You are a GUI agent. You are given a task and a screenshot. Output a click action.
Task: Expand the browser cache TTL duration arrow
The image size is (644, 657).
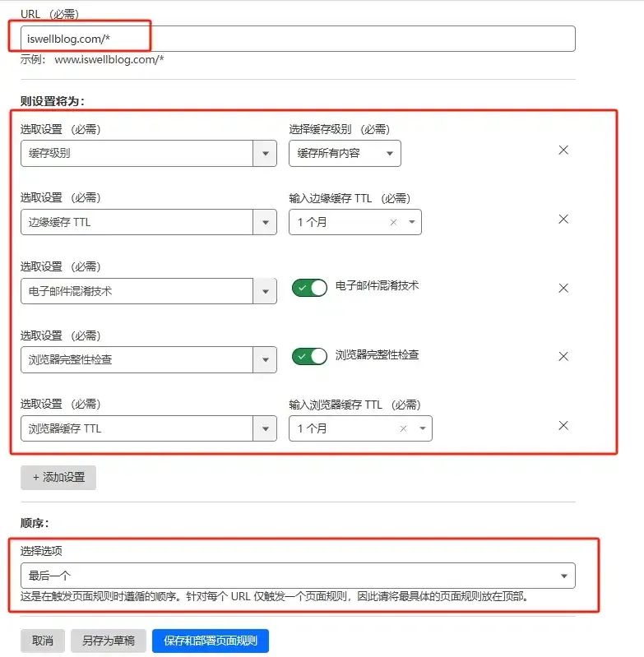tap(423, 428)
